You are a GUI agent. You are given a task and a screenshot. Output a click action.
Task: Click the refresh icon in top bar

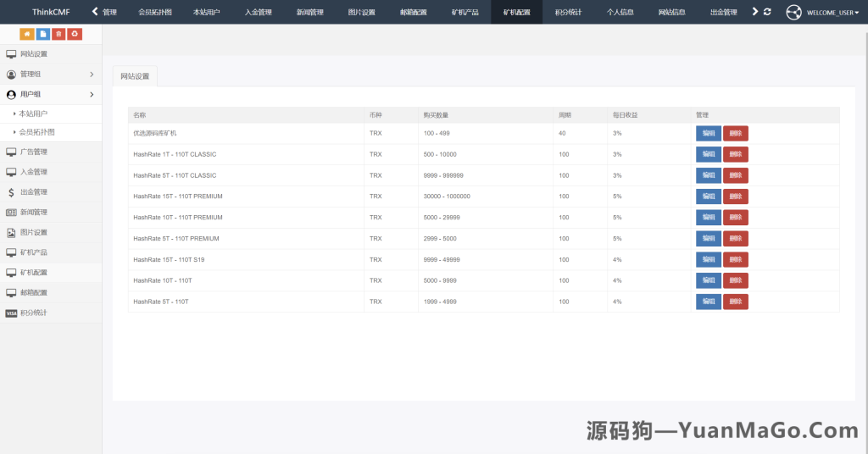[x=767, y=12]
